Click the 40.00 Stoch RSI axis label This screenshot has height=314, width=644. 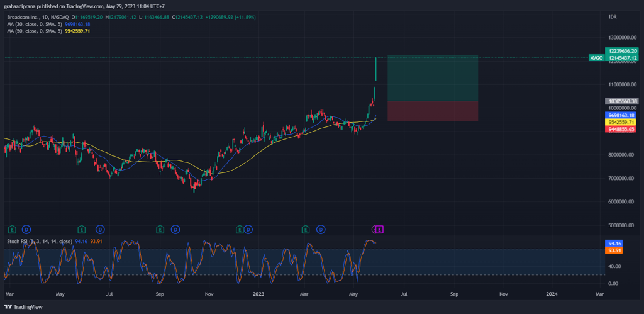pyautogui.click(x=615, y=266)
